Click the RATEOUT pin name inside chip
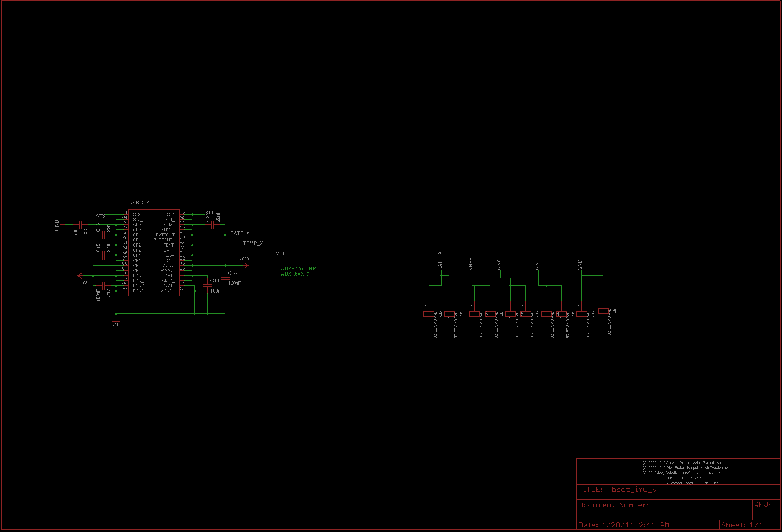The width and height of the screenshot is (782, 532). pyautogui.click(x=165, y=235)
